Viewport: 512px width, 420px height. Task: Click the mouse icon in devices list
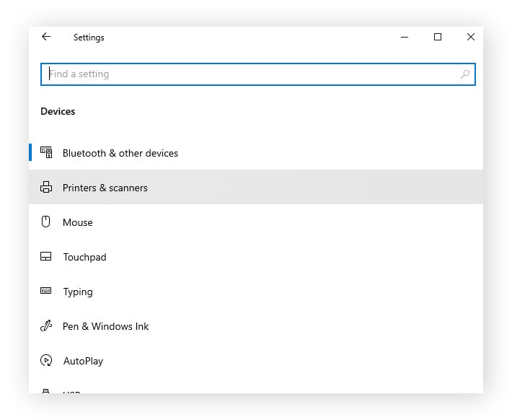(x=46, y=222)
